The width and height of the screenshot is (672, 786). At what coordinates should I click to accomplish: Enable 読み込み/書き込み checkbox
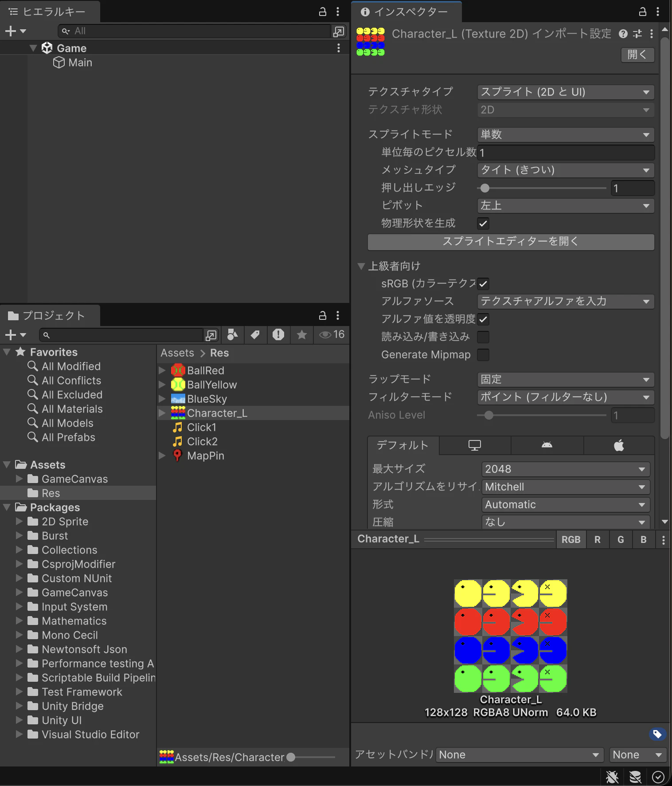483,337
